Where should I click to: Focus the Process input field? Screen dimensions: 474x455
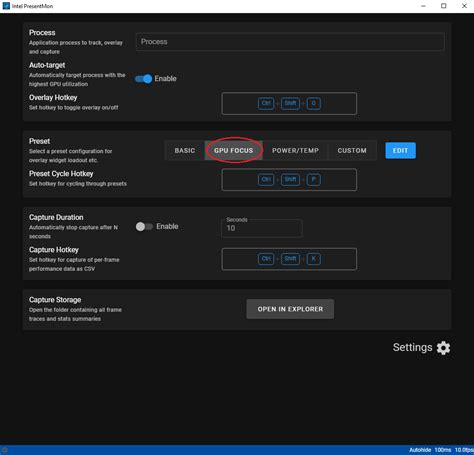(290, 42)
